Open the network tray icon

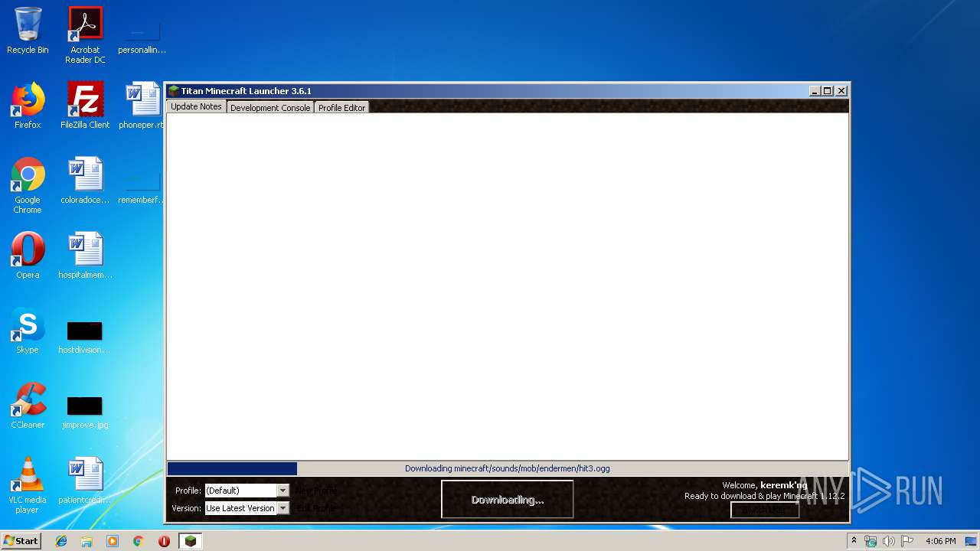point(871,541)
